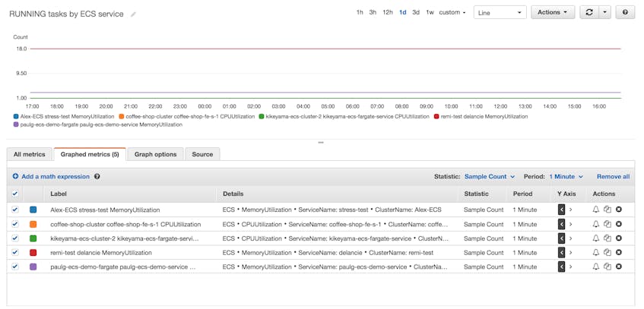
Task: Click the remi-test delancie MemoryUtilization label cell
Action: (x=101, y=252)
